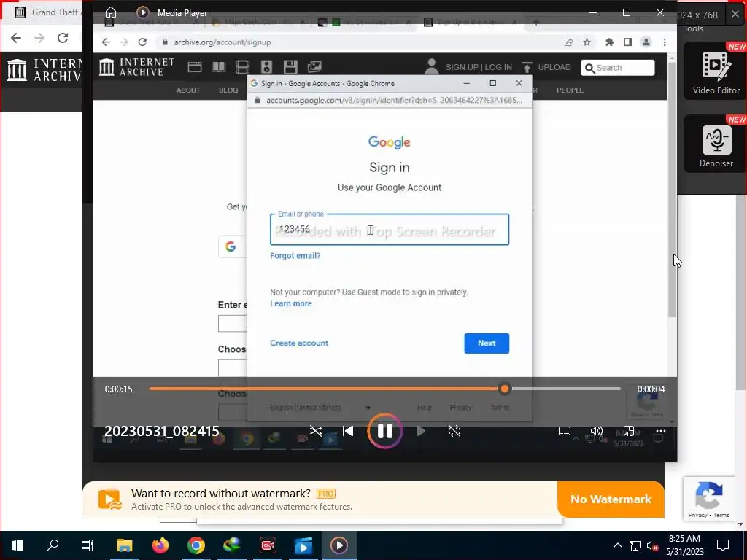Pause the Media Player video
The image size is (747, 560).
click(x=385, y=431)
